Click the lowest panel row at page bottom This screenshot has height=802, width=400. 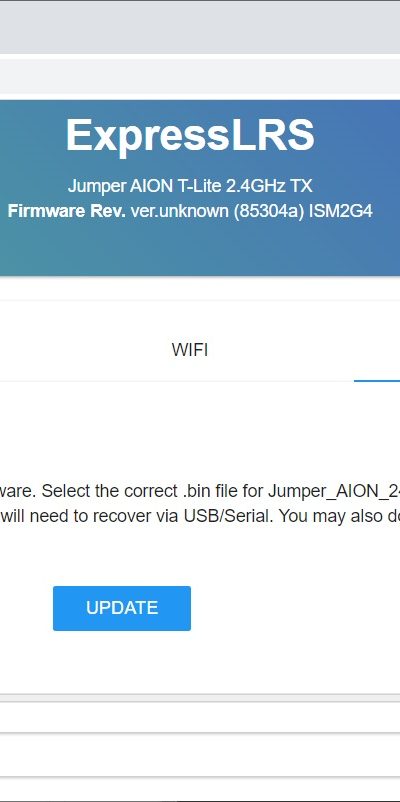[x=200, y=789]
